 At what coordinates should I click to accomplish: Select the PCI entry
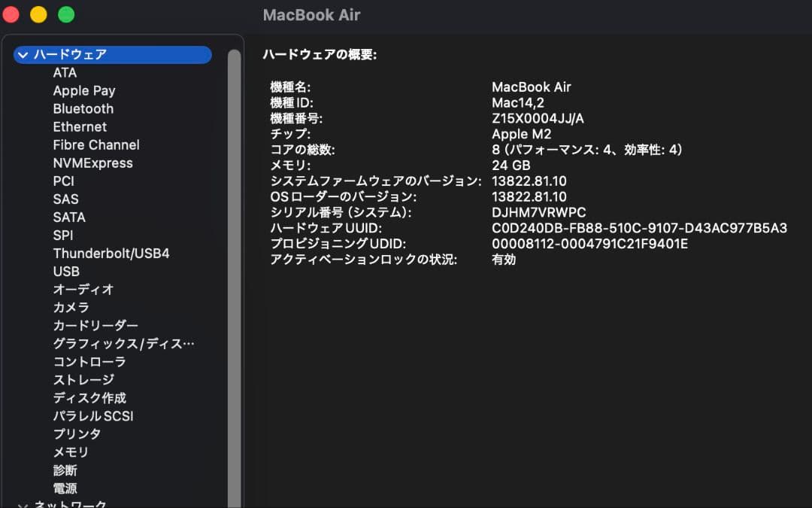(63, 181)
